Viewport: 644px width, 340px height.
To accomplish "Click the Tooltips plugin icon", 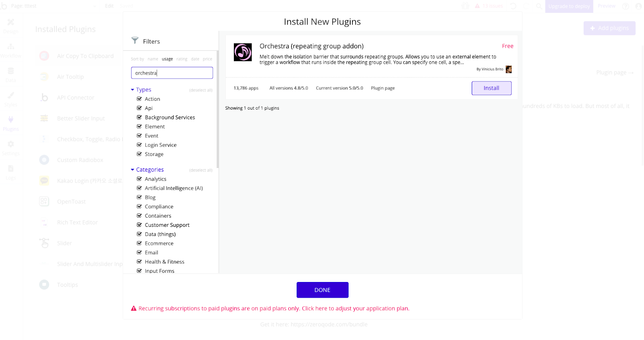I will coord(44,285).
